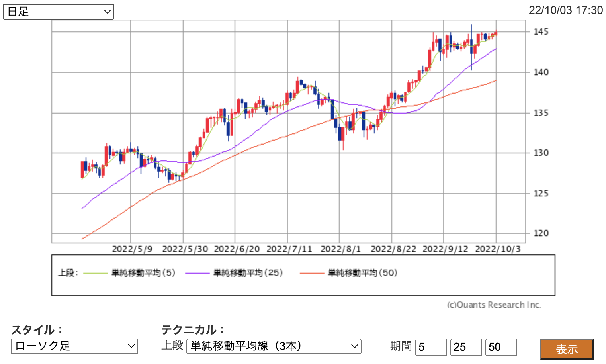Viewport: 606px width, 364px height.
Task: Click the 145 price axis label
Action: pos(541,31)
